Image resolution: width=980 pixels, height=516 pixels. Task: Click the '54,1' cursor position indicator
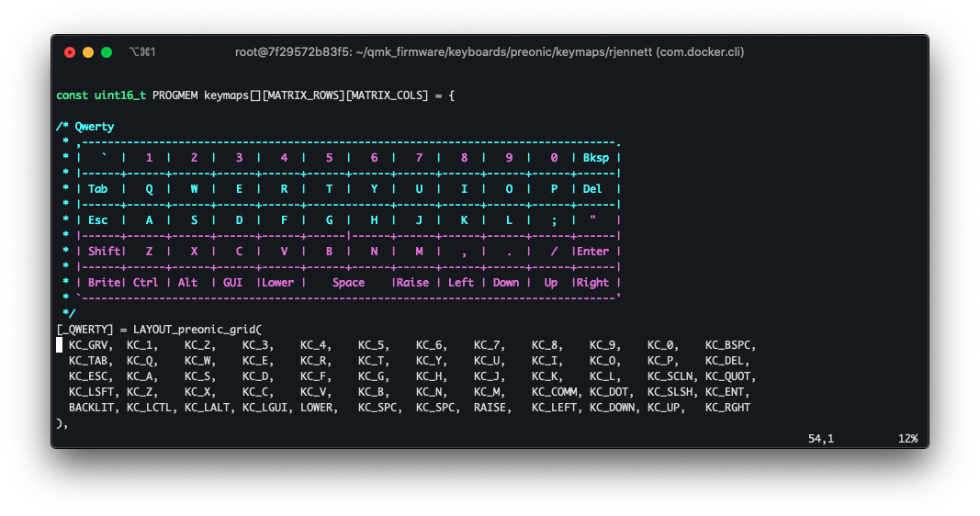(820, 439)
